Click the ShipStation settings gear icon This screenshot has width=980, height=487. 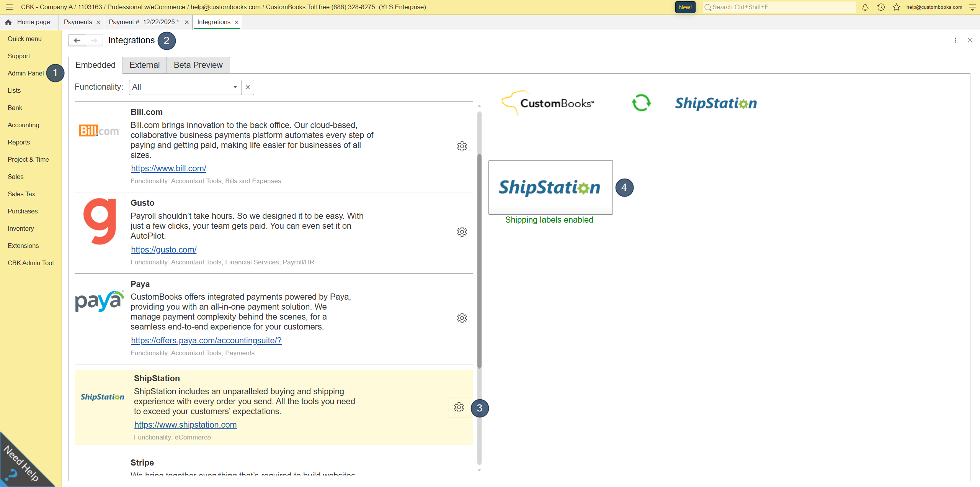point(459,407)
